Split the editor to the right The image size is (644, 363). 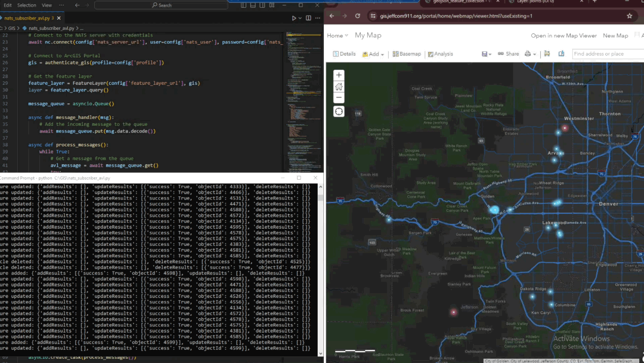point(309,18)
